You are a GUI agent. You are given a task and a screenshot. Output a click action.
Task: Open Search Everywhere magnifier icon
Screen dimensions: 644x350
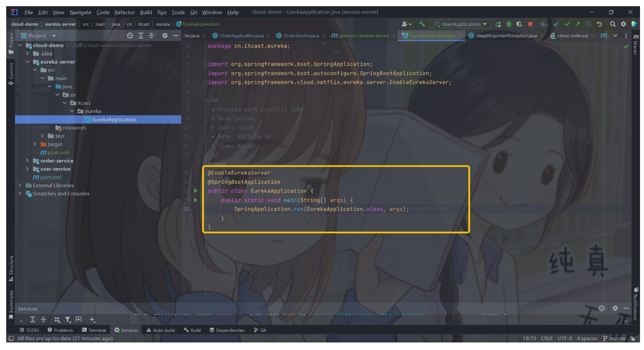613,24
